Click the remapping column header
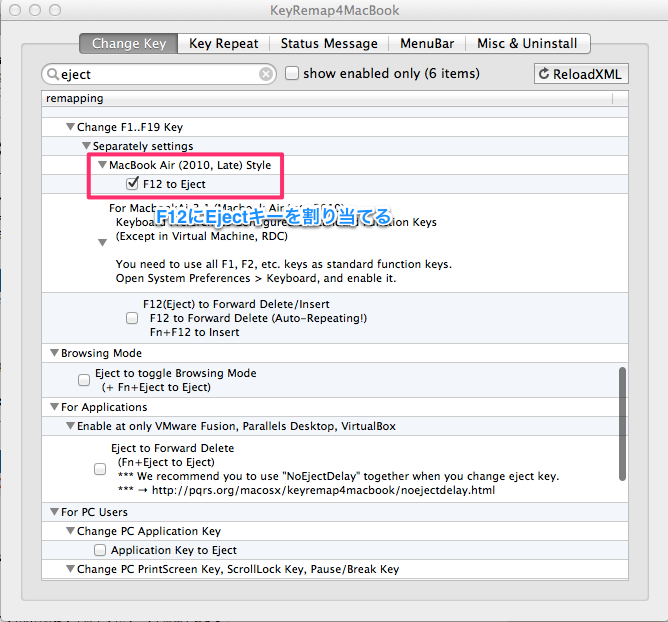Image resolution: width=668 pixels, height=622 pixels. [x=327, y=98]
